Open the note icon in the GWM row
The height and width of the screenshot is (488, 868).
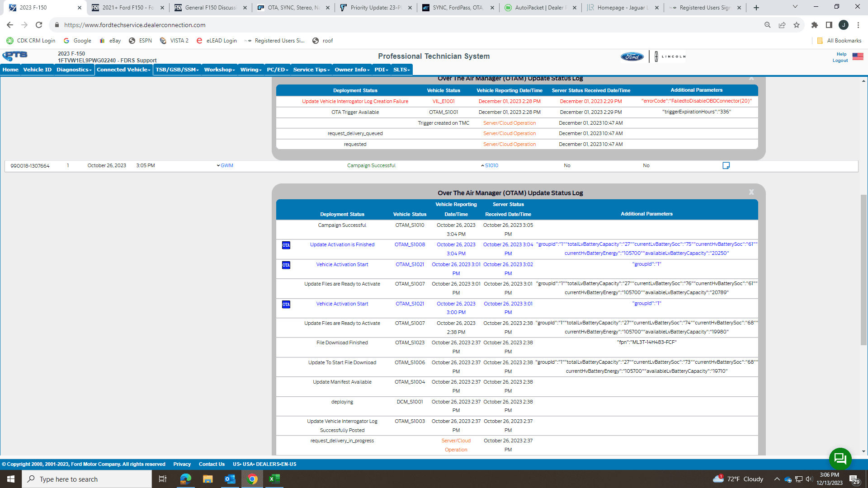pos(726,165)
